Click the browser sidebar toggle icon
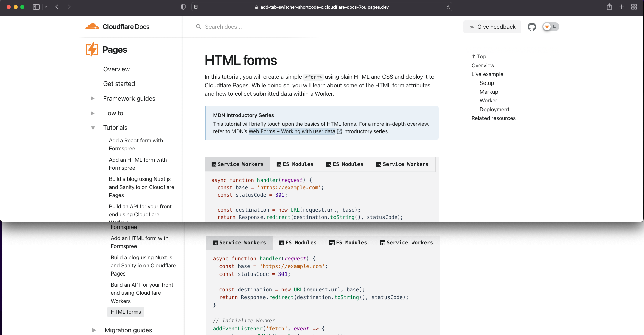Screen dimensions: 644x335 (x=36, y=7)
